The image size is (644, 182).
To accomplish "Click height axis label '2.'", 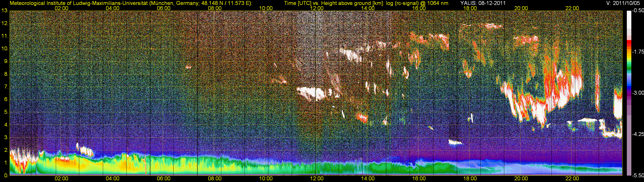I will (6, 150).
